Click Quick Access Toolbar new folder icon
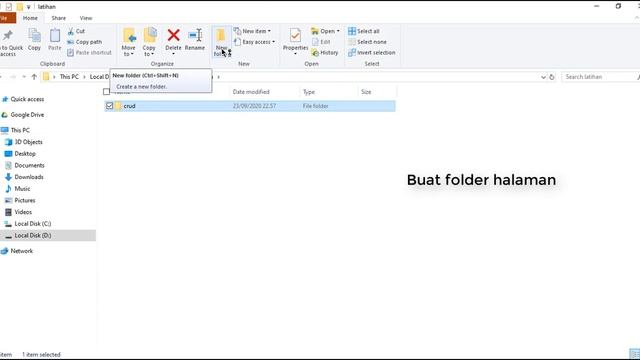Image resolution: width=640 pixels, height=360 pixels. coord(20,7)
